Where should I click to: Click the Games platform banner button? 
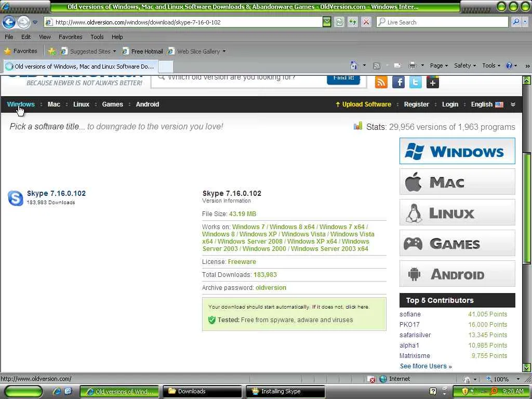tap(457, 243)
